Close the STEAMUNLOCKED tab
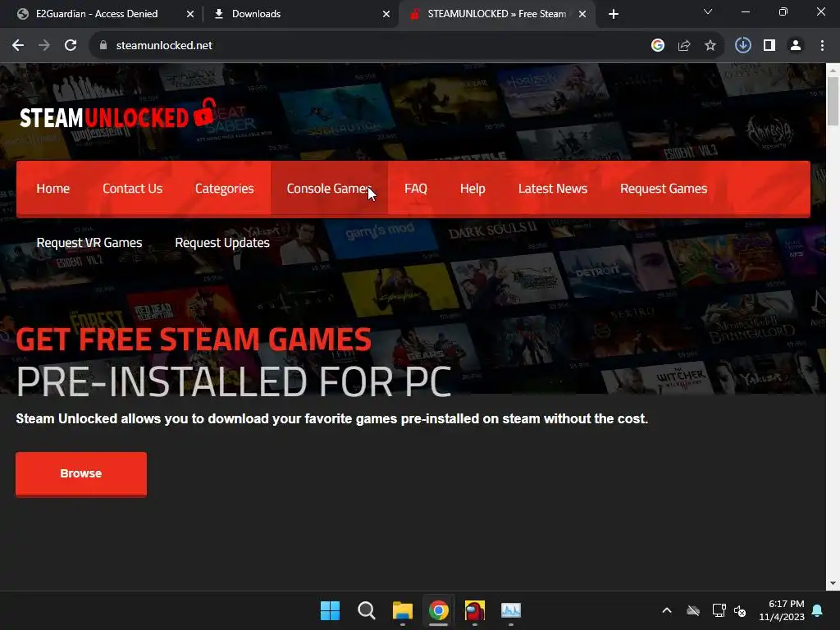Screen dimensions: 840x630 [582, 14]
